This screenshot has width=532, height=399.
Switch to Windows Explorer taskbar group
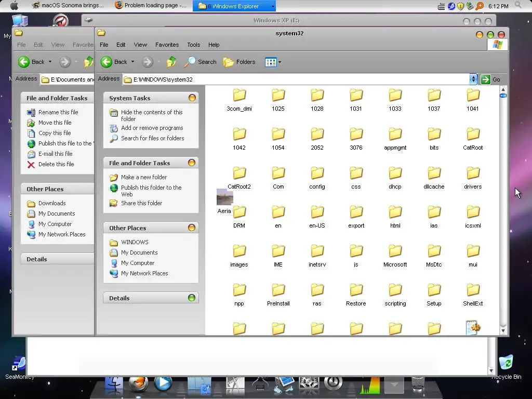coord(234,6)
